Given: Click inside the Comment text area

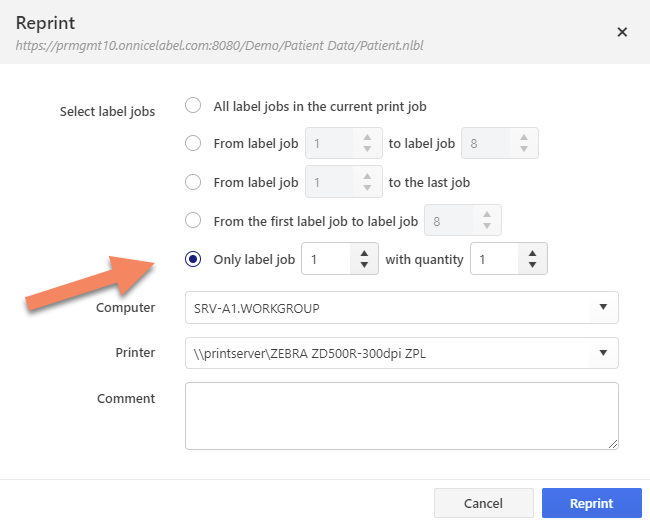Looking at the screenshot, I should (400, 415).
